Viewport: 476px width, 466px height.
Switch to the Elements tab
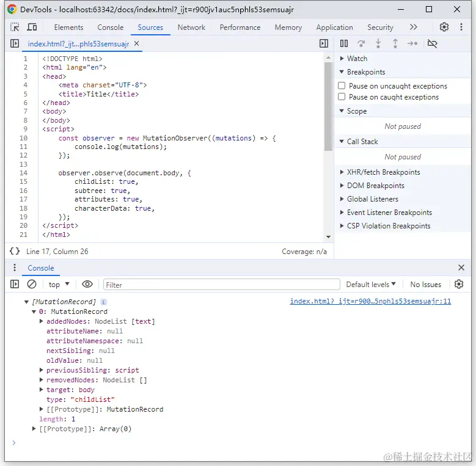[x=68, y=27]
